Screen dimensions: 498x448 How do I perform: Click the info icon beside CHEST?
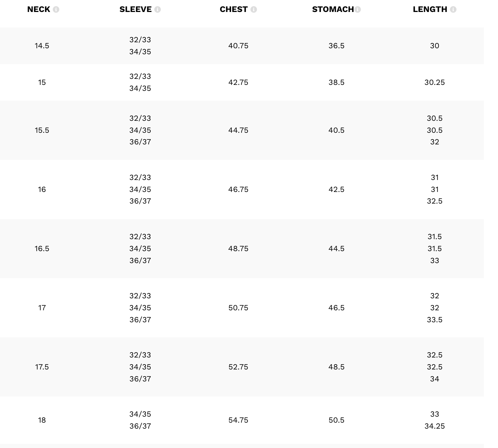coord(254,10)
